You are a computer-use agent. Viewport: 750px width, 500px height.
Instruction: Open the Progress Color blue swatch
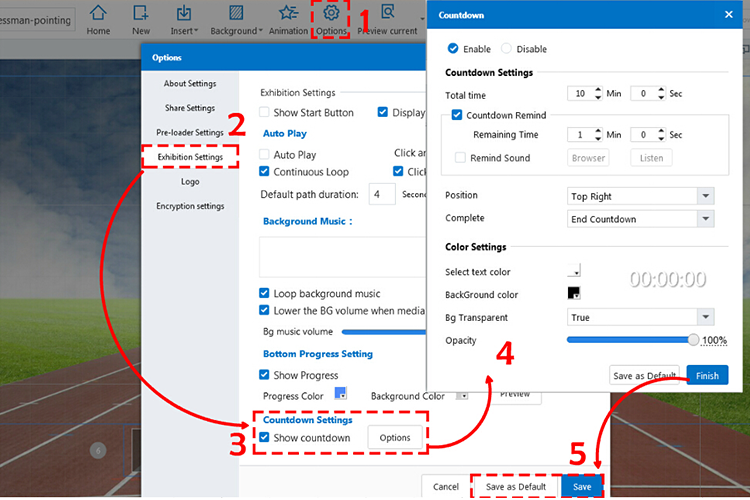pyautogui.click(x=341, y=393)
